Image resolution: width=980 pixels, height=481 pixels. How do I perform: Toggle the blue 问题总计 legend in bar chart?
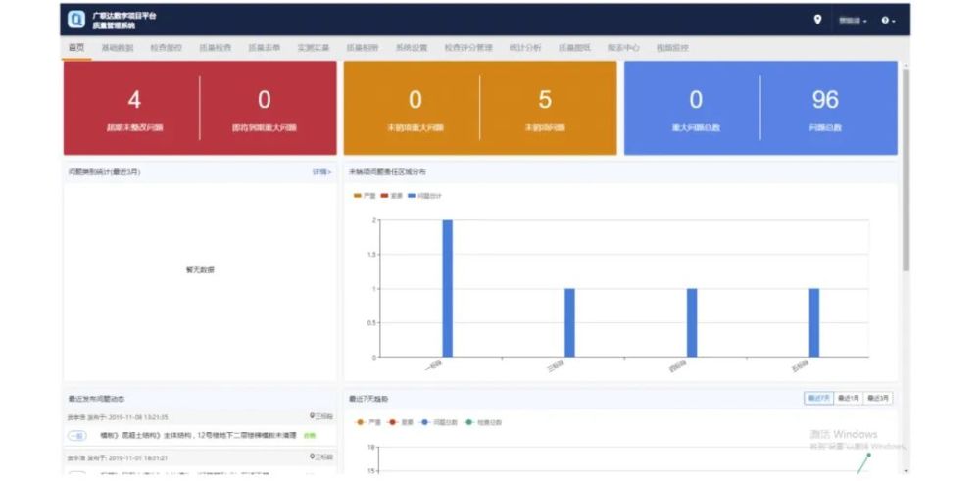click(x=424, y=196)
